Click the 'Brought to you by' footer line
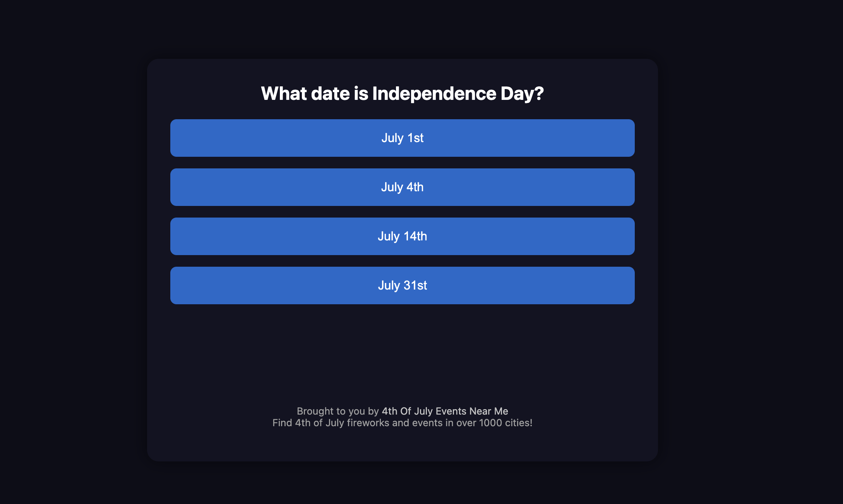Image resolution: width=843 pixels, height=504 pixels. pyautogui.click(x=402, y=411)
